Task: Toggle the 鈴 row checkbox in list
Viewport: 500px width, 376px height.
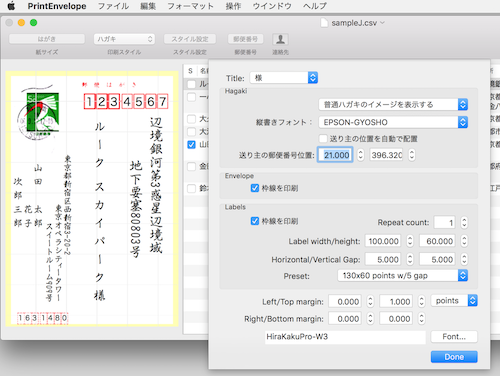Action: click(x=191, y=188)
